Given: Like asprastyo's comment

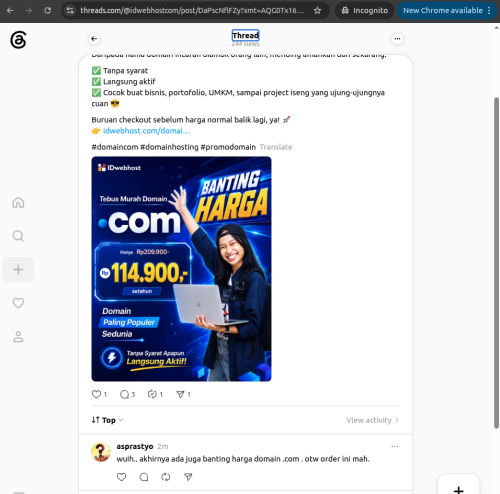Looking at the screenshot, I should 121,477.
